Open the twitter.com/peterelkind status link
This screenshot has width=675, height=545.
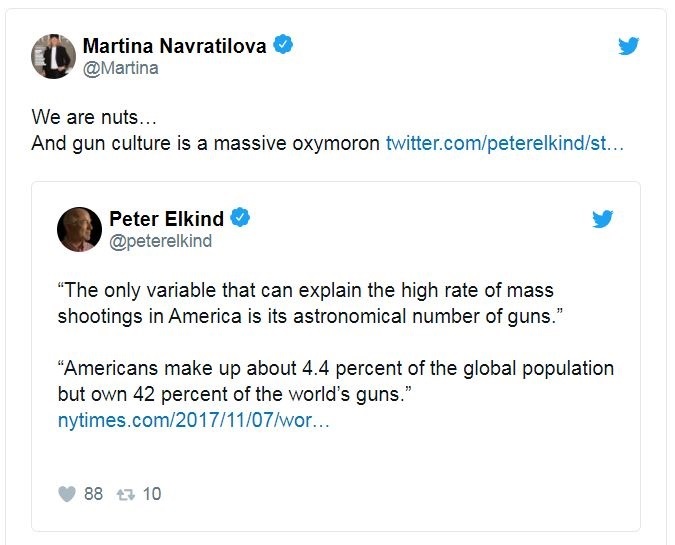[x=504, y=143]
